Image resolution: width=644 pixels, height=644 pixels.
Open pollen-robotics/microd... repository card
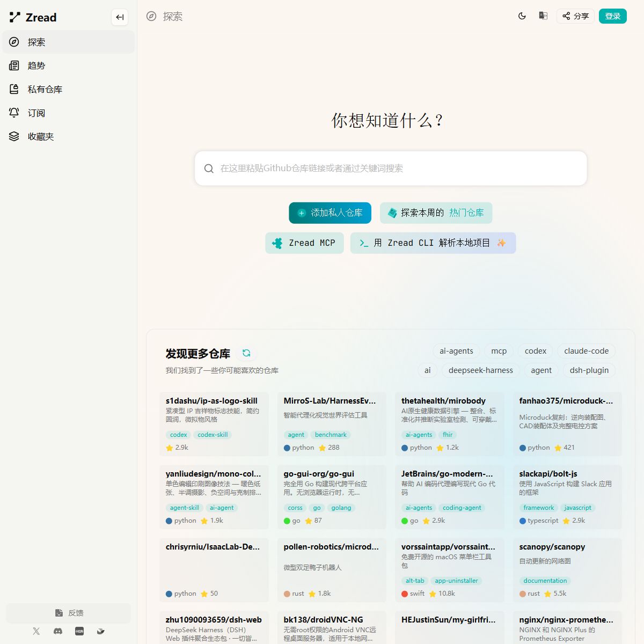pos(332,570)
